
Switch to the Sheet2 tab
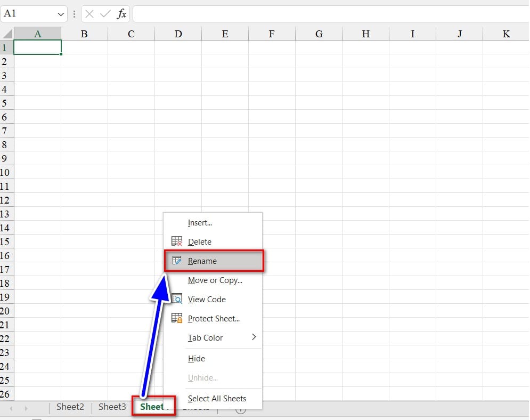coord(70,407)
